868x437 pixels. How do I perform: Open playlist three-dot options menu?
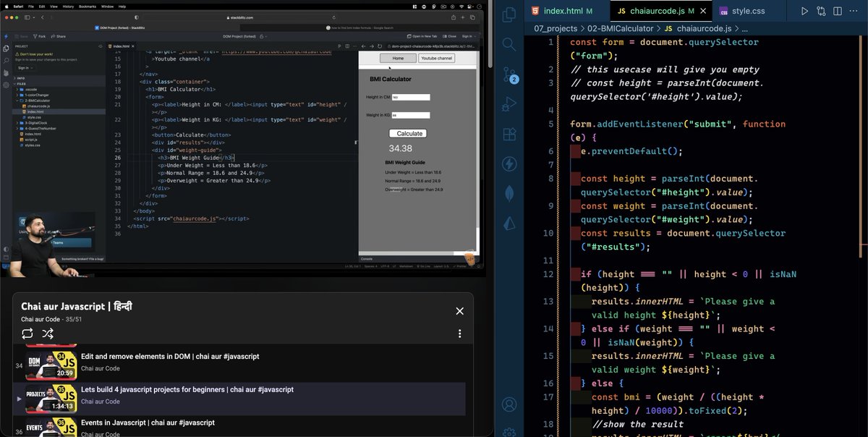pyautogui.click(x=459, y=334)
